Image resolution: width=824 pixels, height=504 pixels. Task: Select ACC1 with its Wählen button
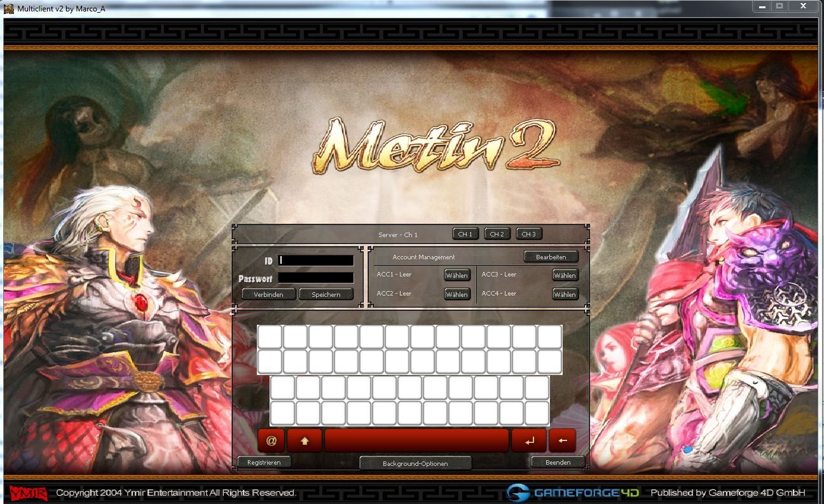click(457, 275)
